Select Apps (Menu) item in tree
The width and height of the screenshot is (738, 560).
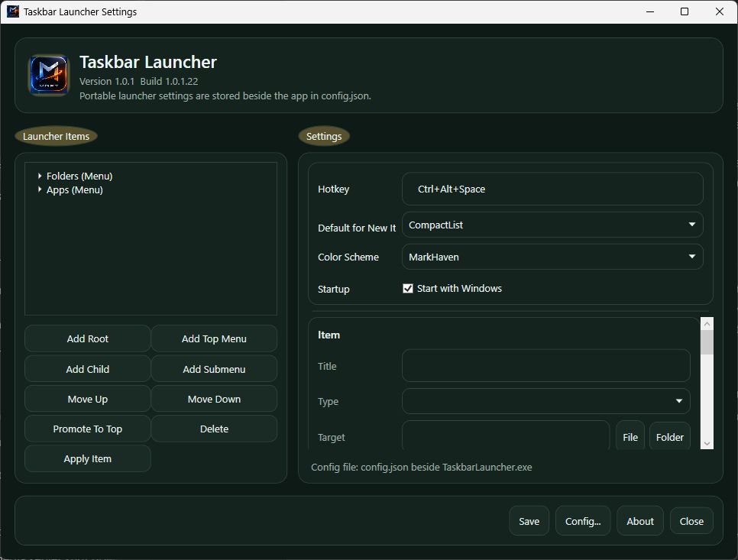[x=74, y=189]
